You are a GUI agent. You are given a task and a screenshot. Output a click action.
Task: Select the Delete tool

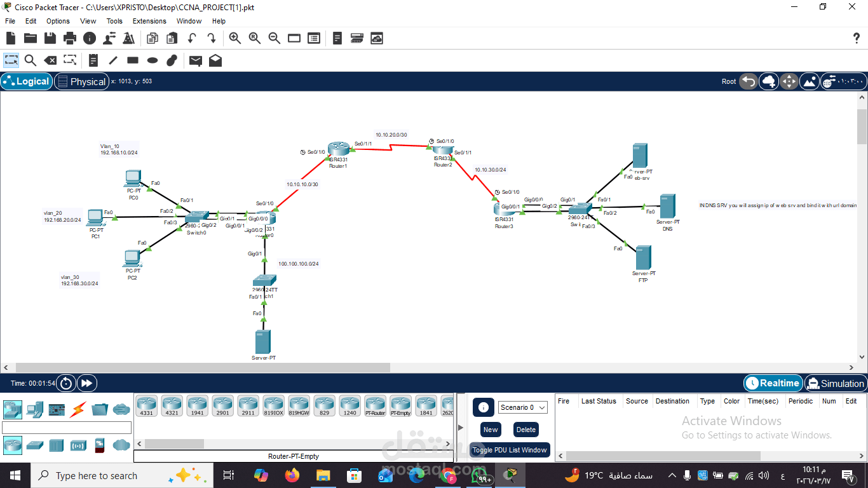51,60
